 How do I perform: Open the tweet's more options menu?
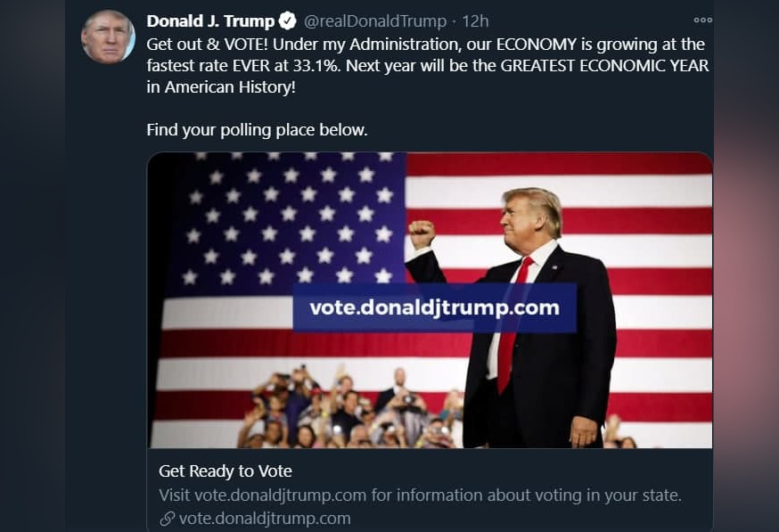[702, 20]
